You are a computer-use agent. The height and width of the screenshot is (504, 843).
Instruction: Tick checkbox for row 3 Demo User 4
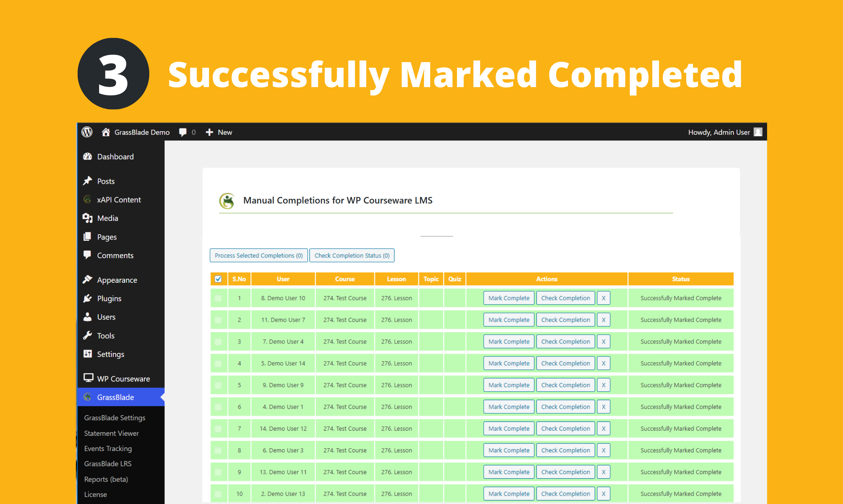(x=218, y=342)
